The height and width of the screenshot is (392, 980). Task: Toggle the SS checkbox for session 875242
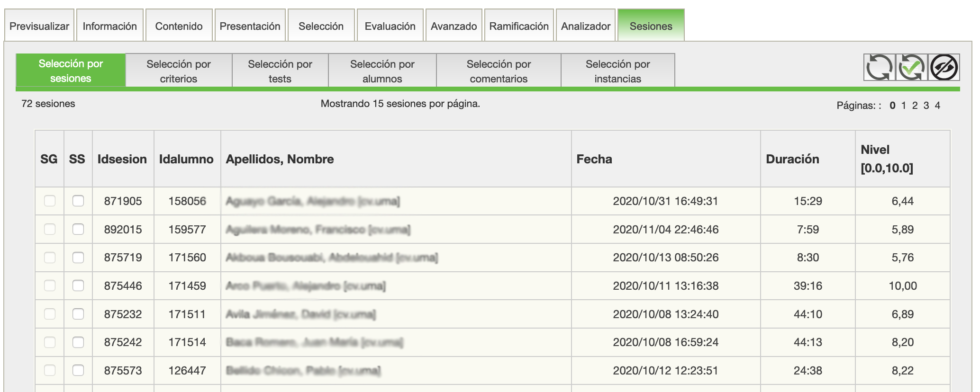pyautogui.click(x=78, y=342)
